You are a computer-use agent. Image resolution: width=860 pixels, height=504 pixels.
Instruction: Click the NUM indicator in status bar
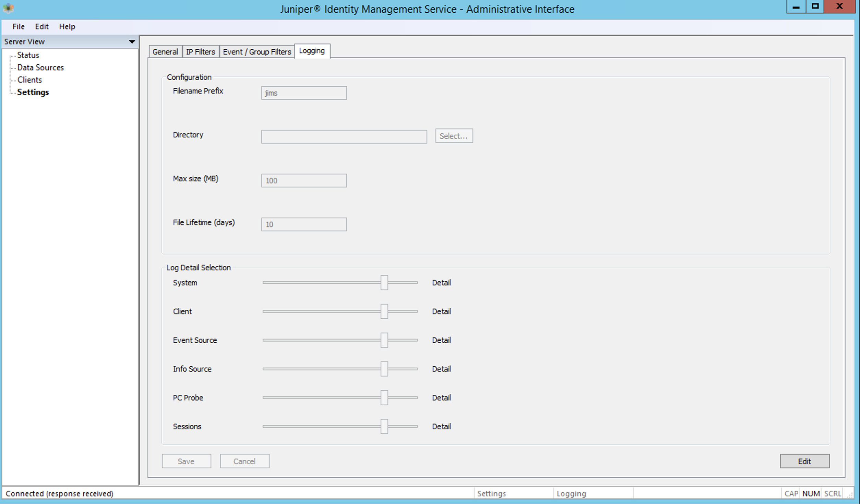pos(811,494)
